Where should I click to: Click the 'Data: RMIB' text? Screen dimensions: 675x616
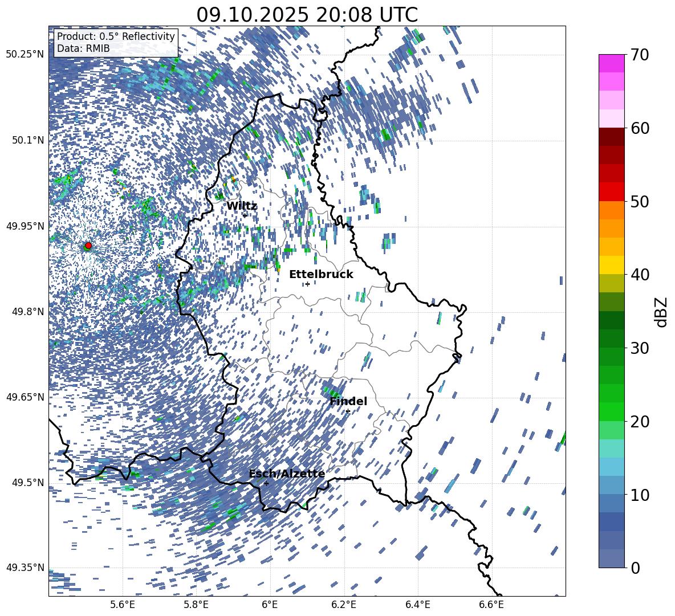[x=83, y=48]
